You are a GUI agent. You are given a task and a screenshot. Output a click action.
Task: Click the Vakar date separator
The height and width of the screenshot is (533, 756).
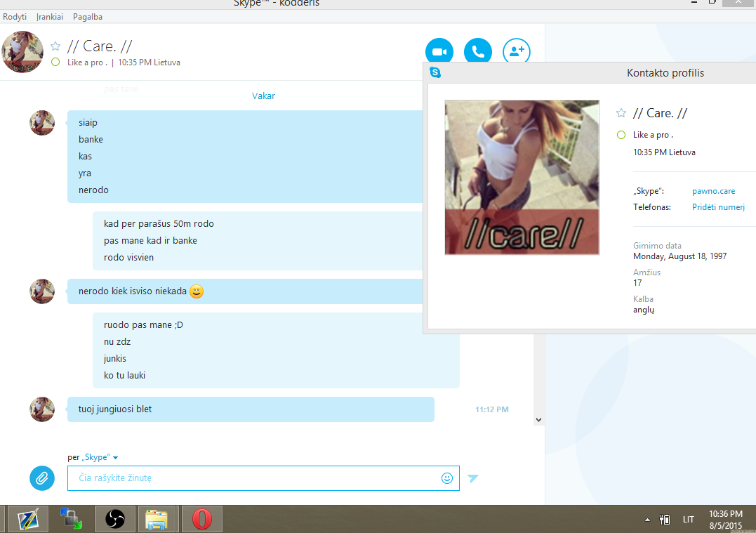pos(263,96)
